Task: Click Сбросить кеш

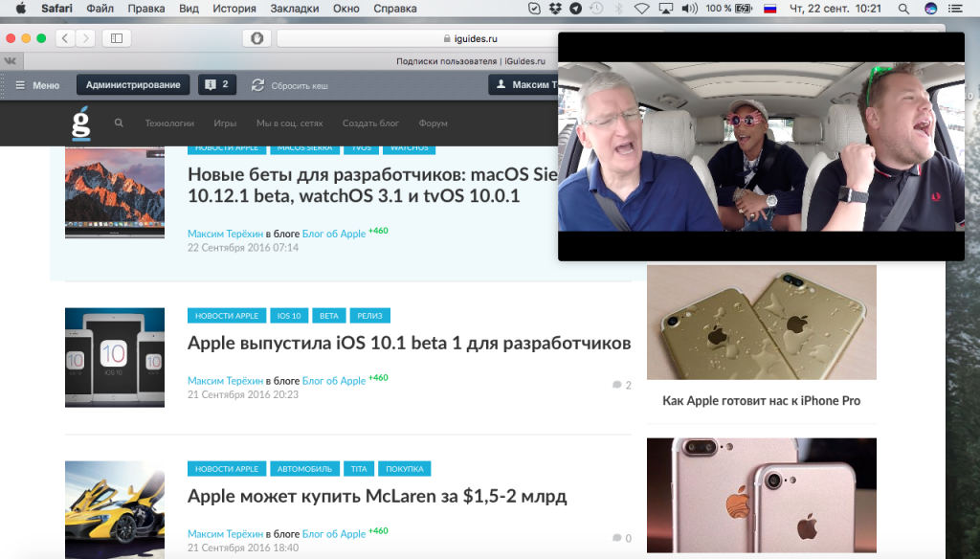Action: (289, 85)
